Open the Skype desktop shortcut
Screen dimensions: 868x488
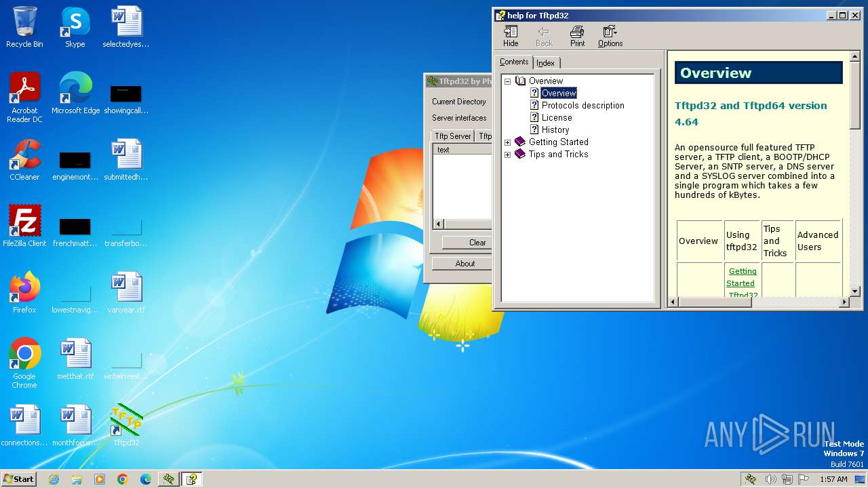coord(75,28)
